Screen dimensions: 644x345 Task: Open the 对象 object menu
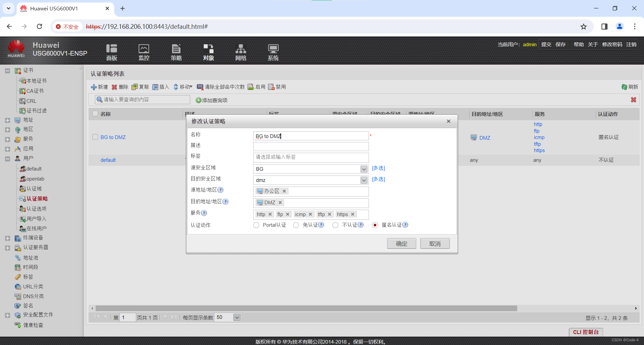[x=208, y=52]
